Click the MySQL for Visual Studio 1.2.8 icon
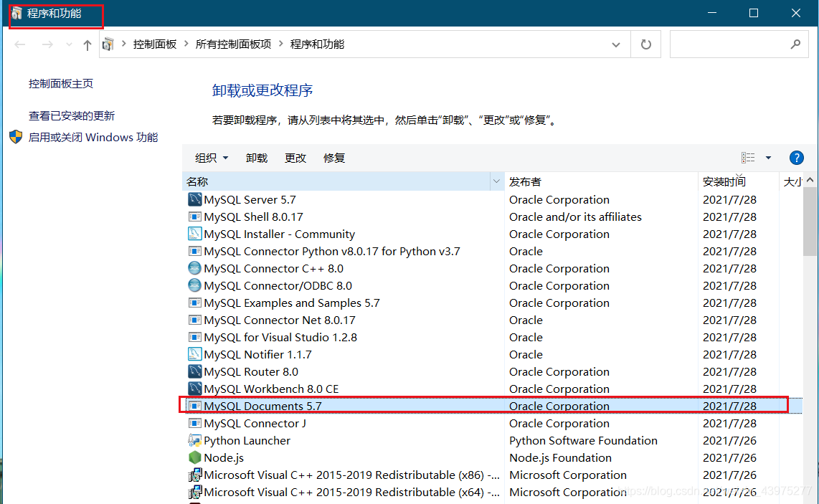The width and height of the screenshot is (819, 504). click(194, 337)
